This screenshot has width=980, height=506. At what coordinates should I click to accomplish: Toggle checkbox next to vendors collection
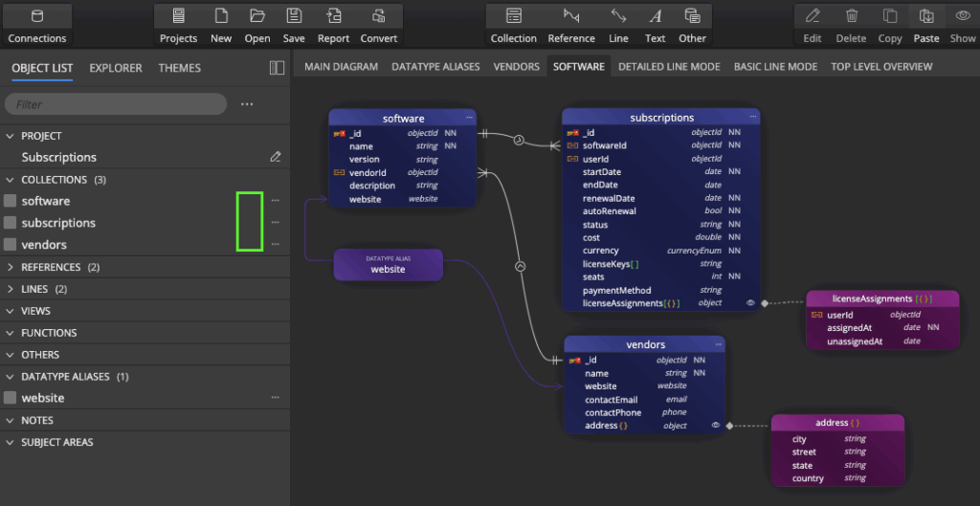tap(11, 245)
